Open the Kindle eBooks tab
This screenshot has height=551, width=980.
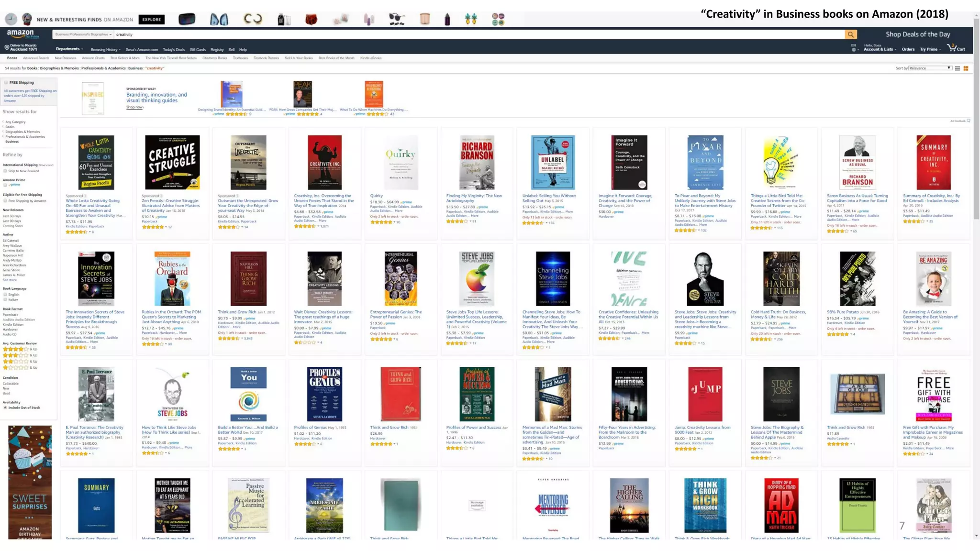coord(371,58)
